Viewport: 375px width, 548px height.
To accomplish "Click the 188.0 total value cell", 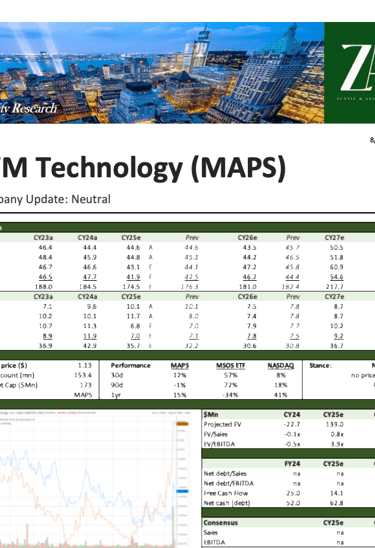I will click(43, 287).
